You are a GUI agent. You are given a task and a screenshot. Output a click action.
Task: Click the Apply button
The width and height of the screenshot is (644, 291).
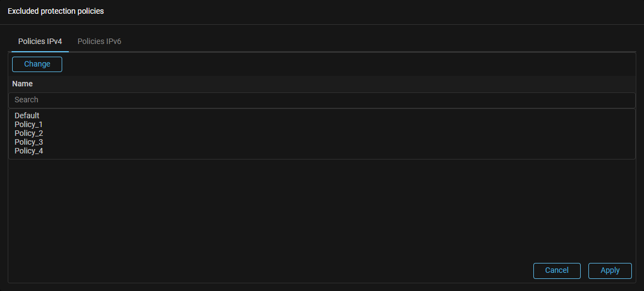[x=610, y=271]
